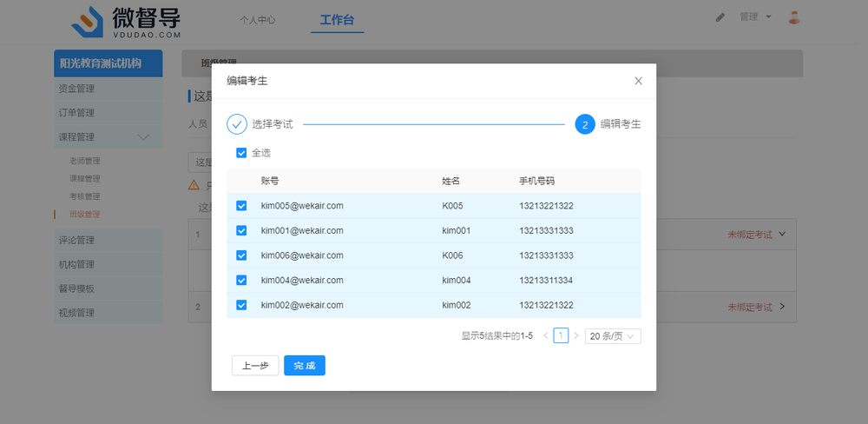This screenshot has height=424, width=868.
Task: Click the pencil edit icon in header
Action: click(x=720, y=17)
